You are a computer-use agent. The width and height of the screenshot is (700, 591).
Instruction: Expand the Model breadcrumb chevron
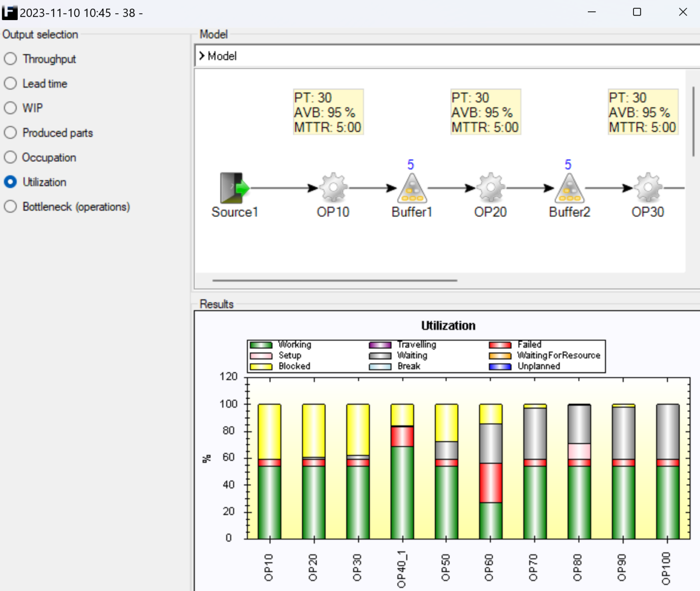(202, 56)
